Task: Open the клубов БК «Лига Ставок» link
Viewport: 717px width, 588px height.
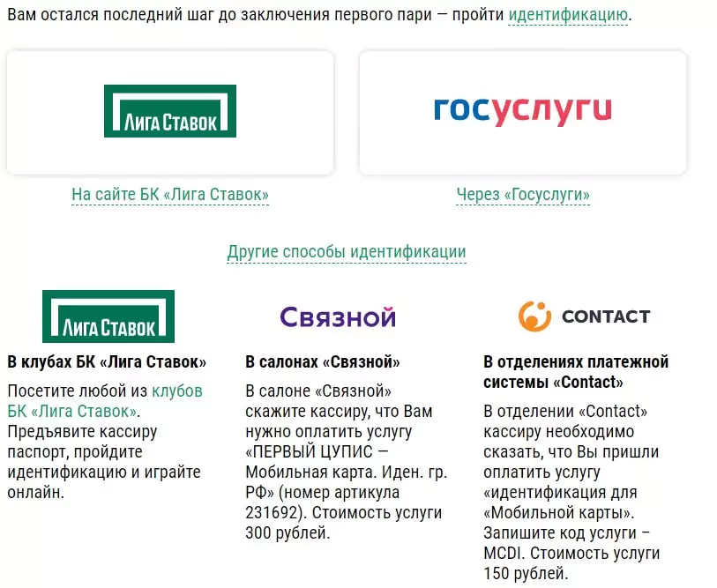Action: pyautogui.click(x=105, y=401)
